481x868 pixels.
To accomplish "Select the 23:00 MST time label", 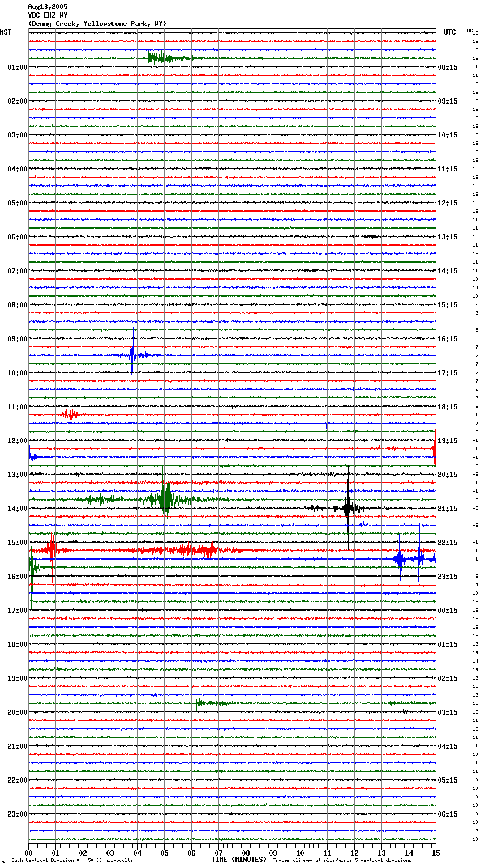I will (x=18, y=814).
